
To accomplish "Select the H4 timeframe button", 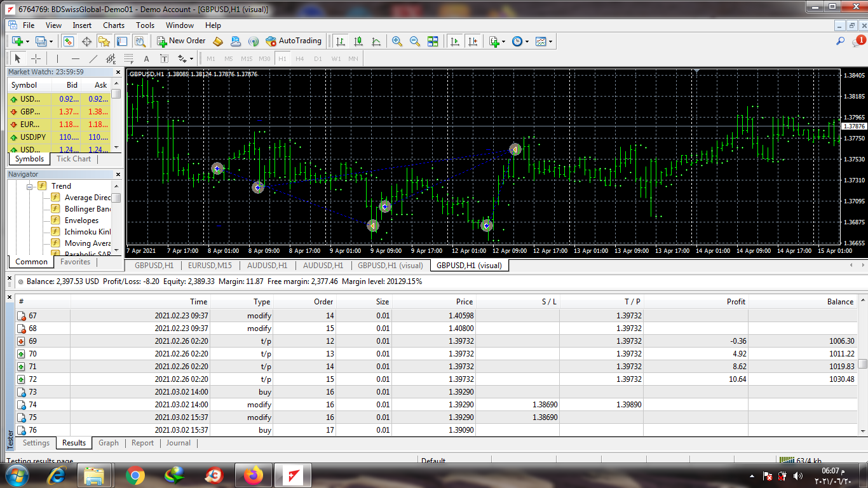I will pyautogui.click(x=300, y=58).
